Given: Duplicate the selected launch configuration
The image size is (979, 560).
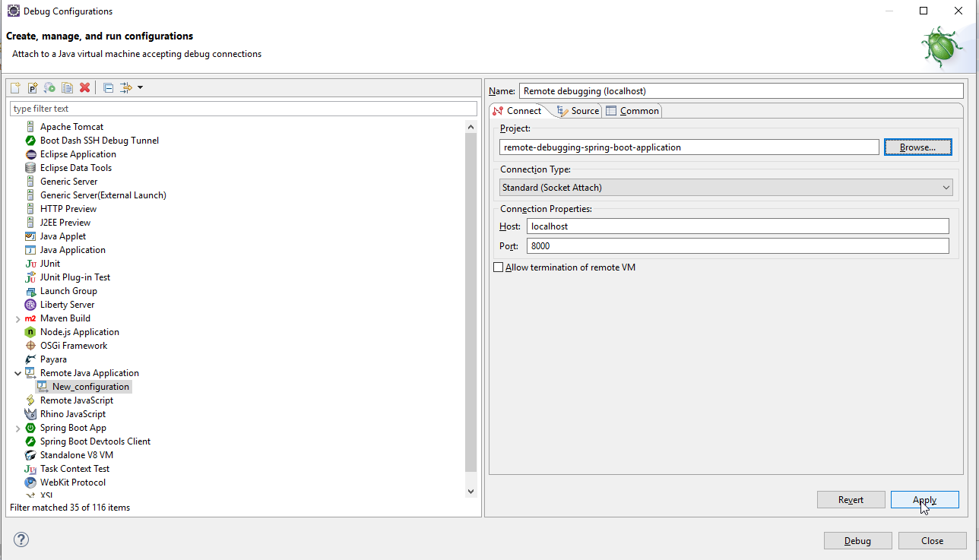Looking at the screenshot, I should click(68, 87).
